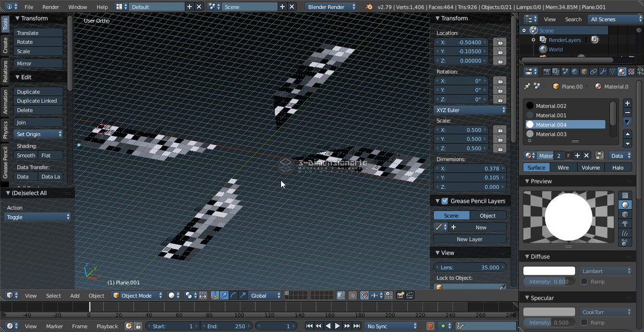The image size is (644, 332).
Task: Enable the Diffuse Ramp checkbox
Action: [x=584, y=282]
